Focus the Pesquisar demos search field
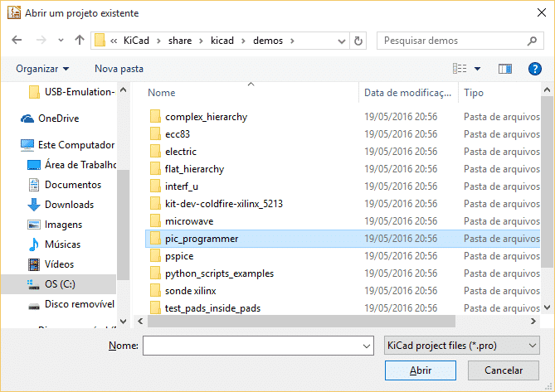 point(460,41)
